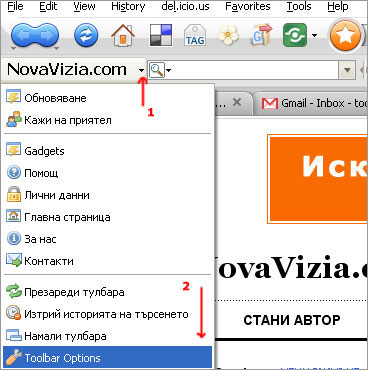Click the orange banner on the page
368x370 pixels.
point(318,178)
